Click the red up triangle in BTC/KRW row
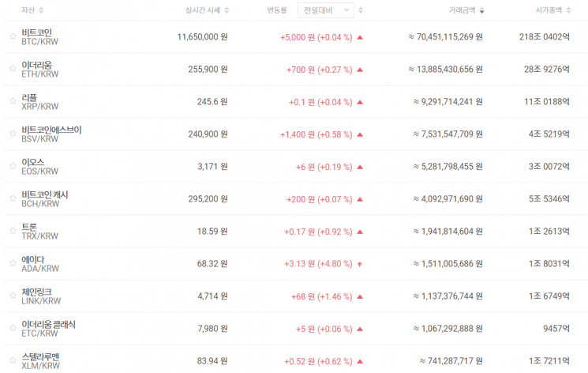This screenshot has height=373, width=588. pyautogui.click(x=360, y=37)
